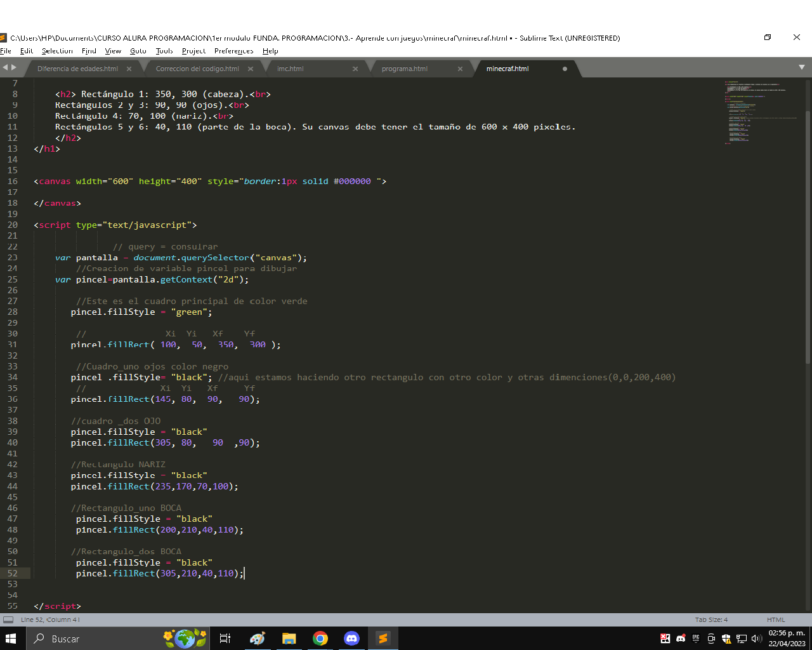Click the //Rectangulo NARIZ comment
The height and width of the screenshot is (650, 812).
tap(118, 465)
